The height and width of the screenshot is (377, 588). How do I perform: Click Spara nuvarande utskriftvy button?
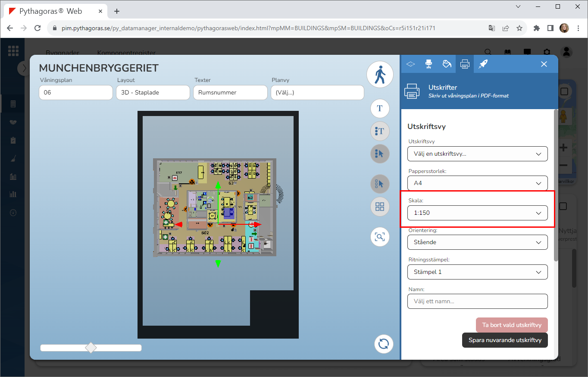pos(505,340)
